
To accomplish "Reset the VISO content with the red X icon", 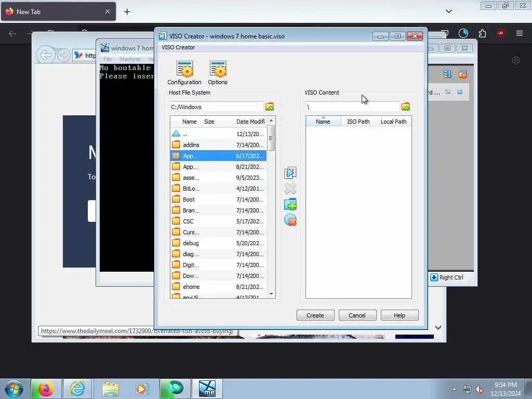I will (290, 220).
